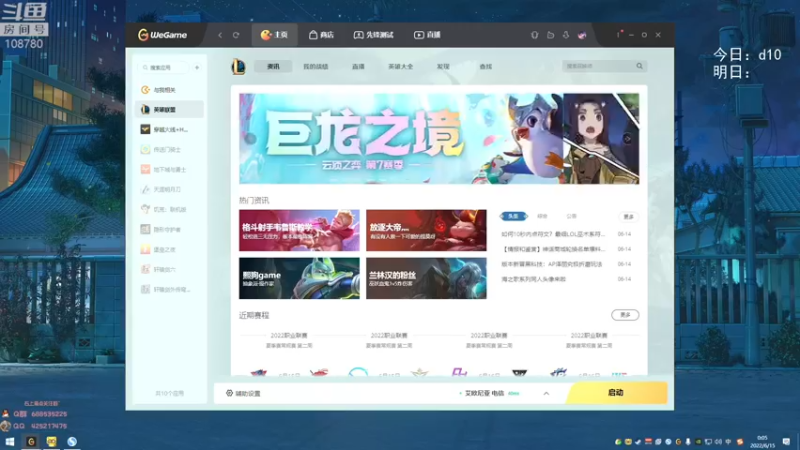Viewport: 800px width, 450px height.
Task: Click the magnifier search icon
Action: pyautogui.click(x=639, y=66)
